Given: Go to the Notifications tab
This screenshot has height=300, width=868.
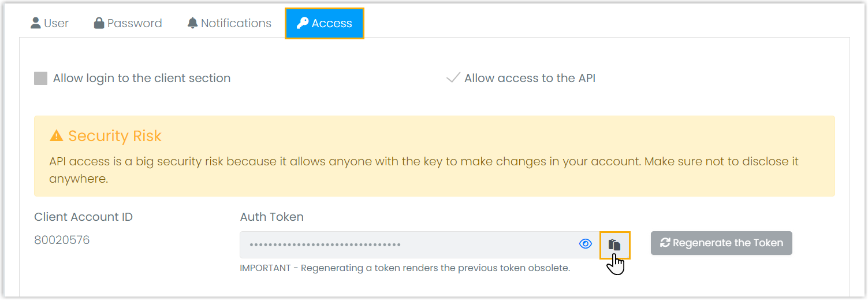Looking at the screenshot, I should click(x=236, y=23).
